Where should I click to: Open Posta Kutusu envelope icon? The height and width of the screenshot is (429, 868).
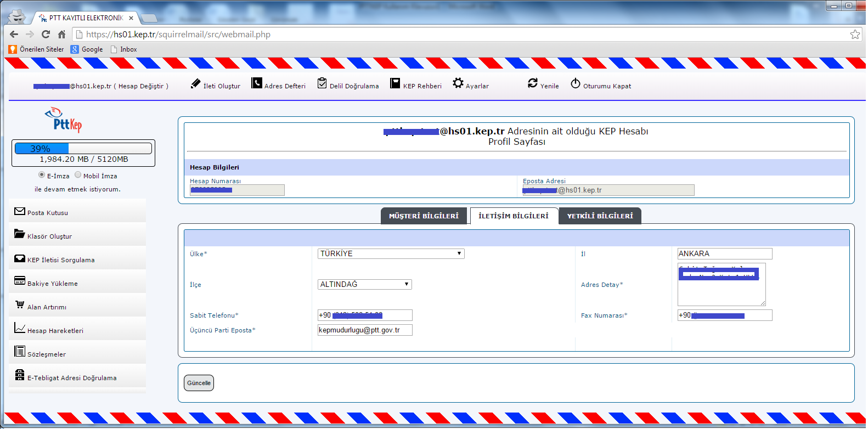click(x=20, y=211)
